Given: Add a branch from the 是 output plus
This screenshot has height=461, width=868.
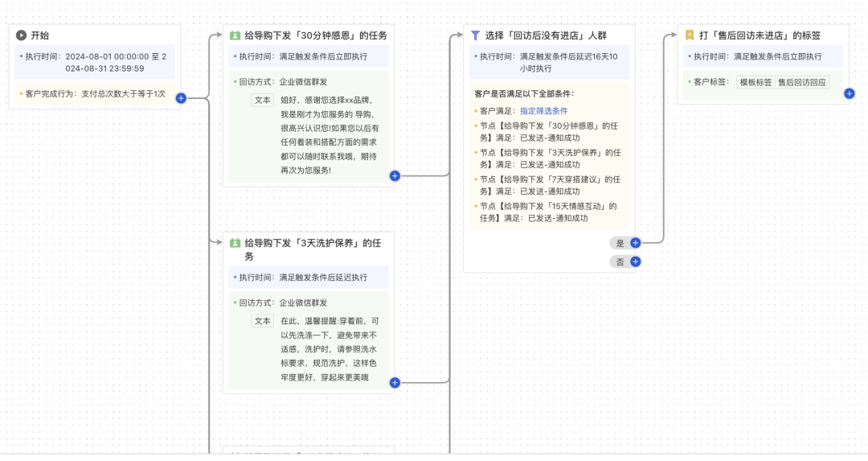Looking at the screenshot, I should [635, 242].
